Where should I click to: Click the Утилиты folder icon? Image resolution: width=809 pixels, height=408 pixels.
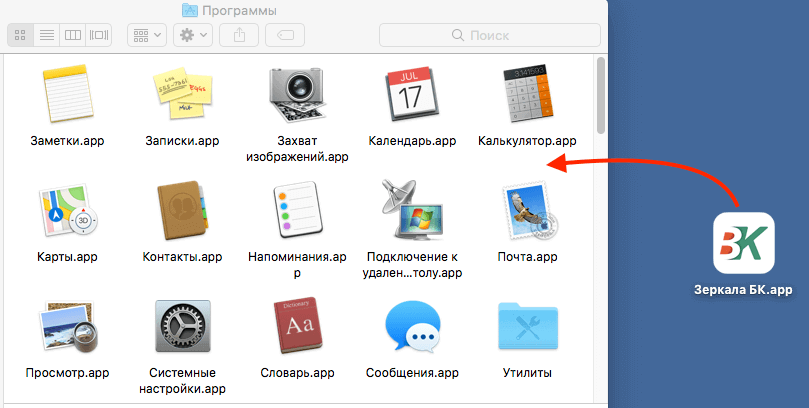[528, 327]
